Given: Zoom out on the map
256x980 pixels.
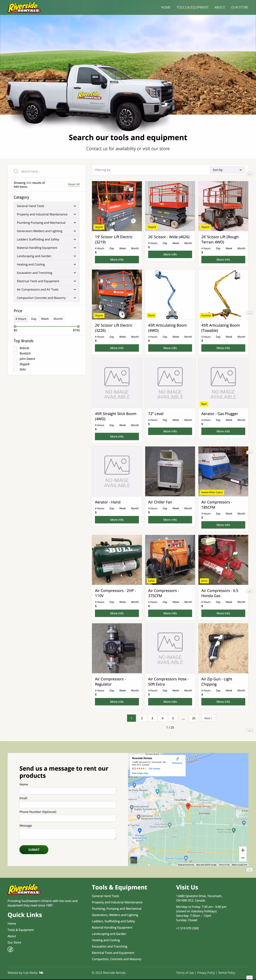Looking at the screenshot, I should point(242,858).
